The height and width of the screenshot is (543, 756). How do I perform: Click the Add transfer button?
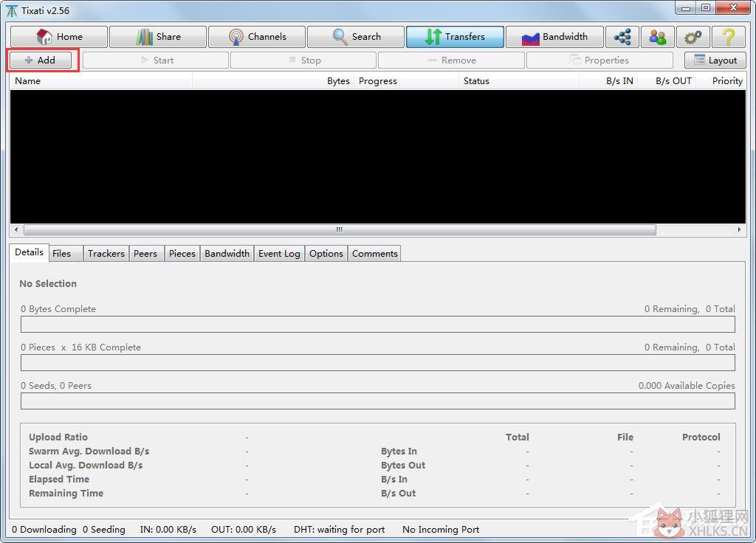pyautogui.click(x=41, y=60)
